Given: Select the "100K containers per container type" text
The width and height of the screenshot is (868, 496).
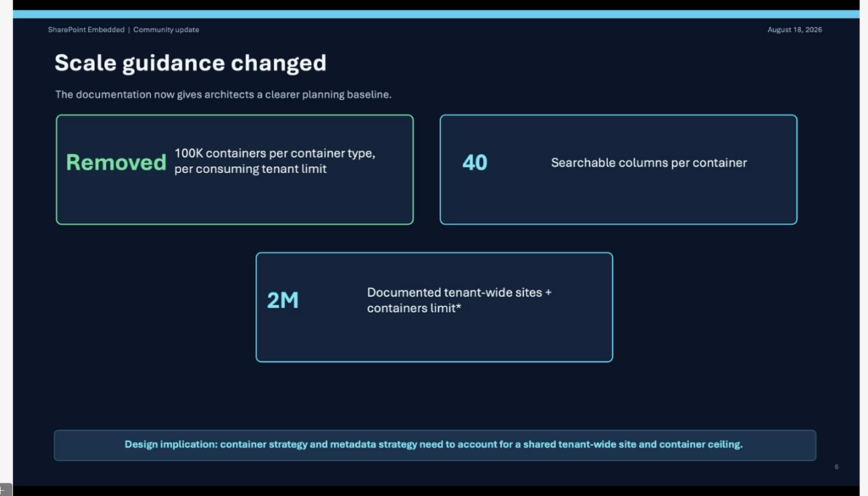Looking at the screenshot, I should coord(275,153).
